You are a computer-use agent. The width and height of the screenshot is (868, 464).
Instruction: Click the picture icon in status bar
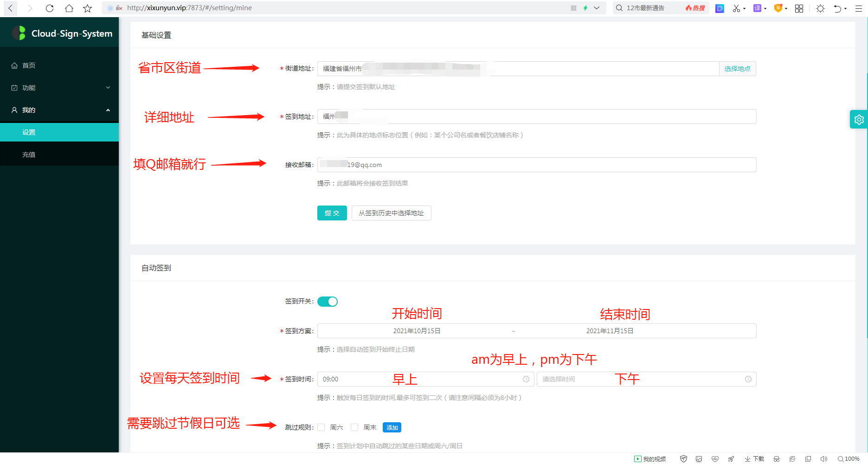click(699, 459)
